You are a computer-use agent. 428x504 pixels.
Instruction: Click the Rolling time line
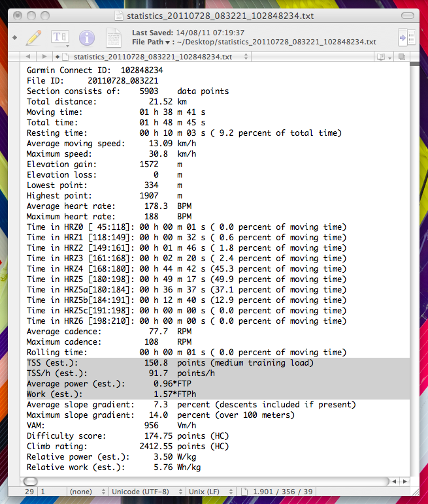[186, 353]
